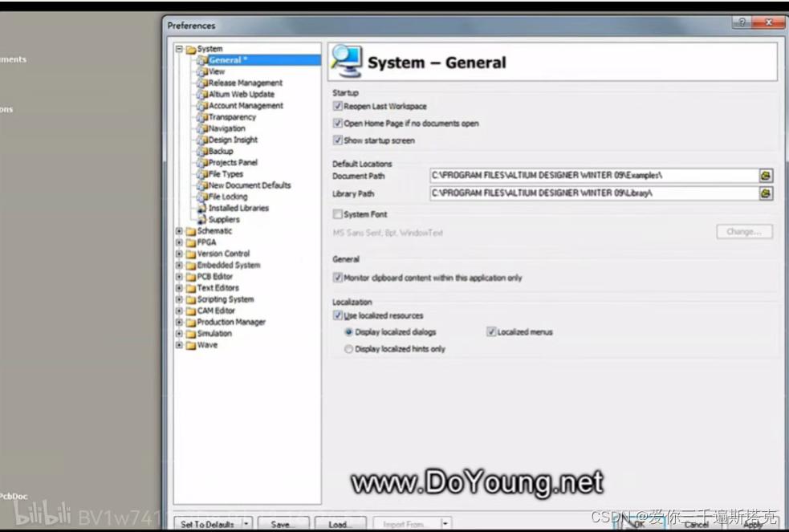
Task: Open the File Locking page
Action: coord(228,197)
